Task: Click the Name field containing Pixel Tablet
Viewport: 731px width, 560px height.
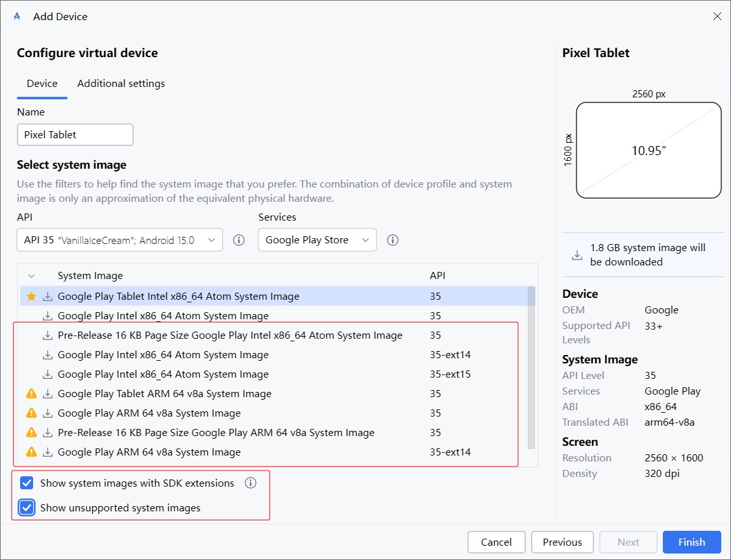Action: (x=75, y=134)
